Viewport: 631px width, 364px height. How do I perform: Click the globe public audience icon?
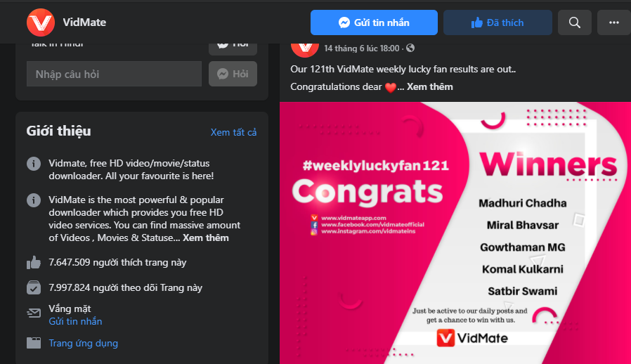410,48
